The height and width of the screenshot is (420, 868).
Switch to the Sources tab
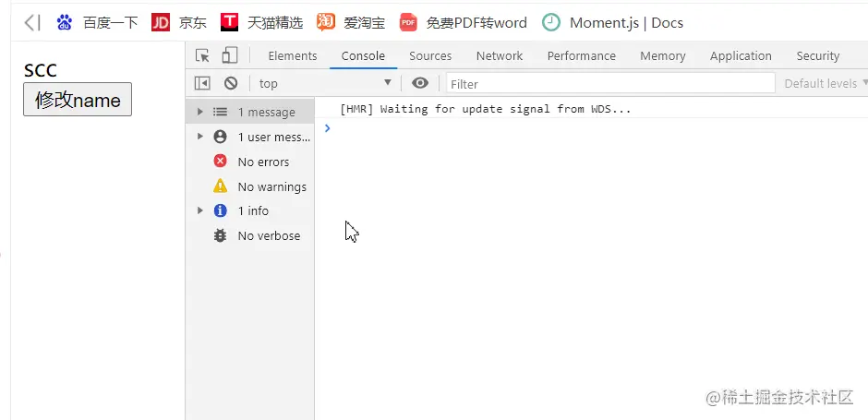pos(430,56)
